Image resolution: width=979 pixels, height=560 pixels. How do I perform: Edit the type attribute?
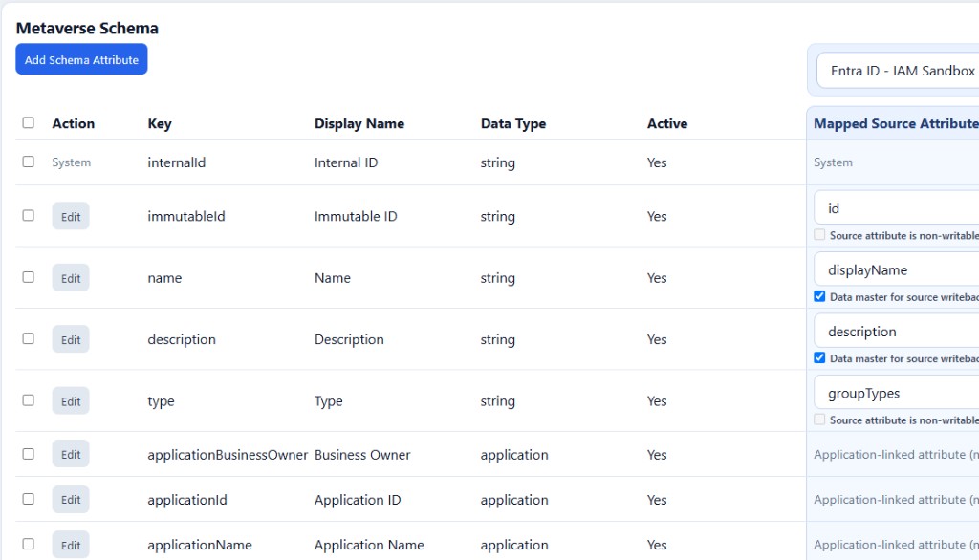coord(71,400)
